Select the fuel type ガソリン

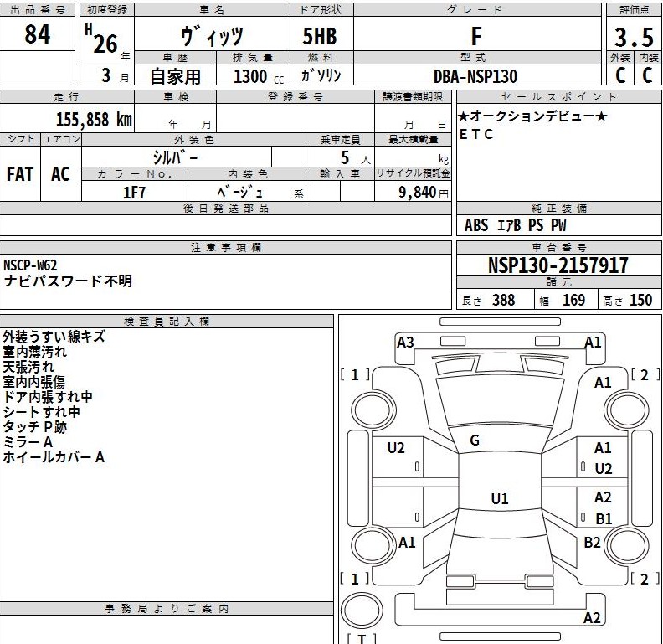coord(321,75)
